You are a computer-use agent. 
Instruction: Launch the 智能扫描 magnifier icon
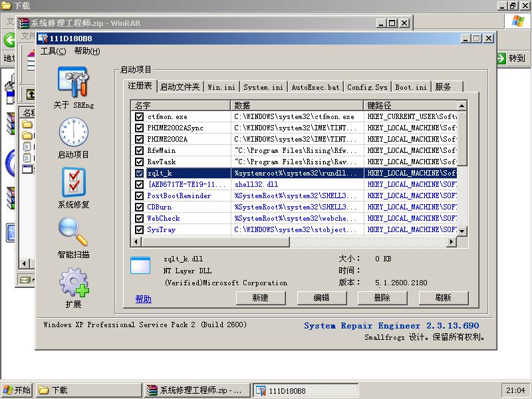click(73, 231)
